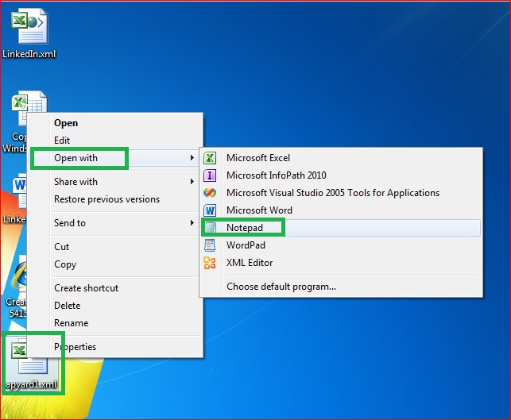Image resolution: width=511 pixels, height=420 pixels.
Task: Click the Visual Studio 2005 Tools icon
Action: click(x=210, y=193)
